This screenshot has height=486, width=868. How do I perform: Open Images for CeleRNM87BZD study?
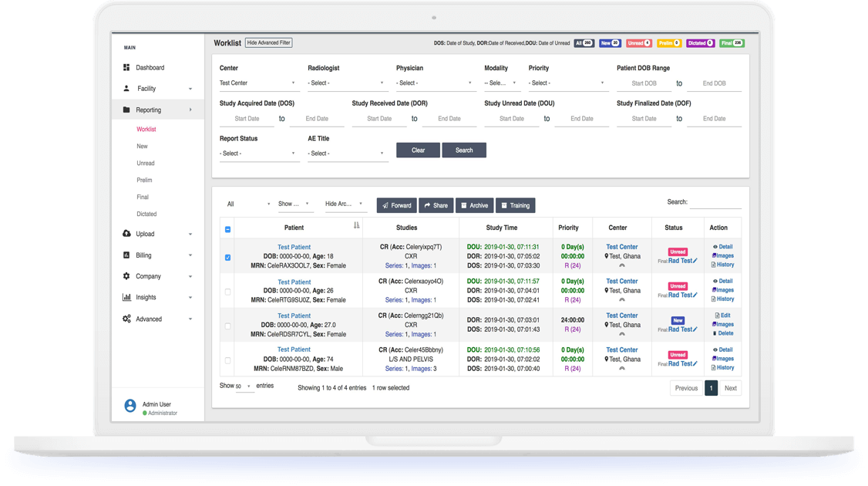point(723,359)
